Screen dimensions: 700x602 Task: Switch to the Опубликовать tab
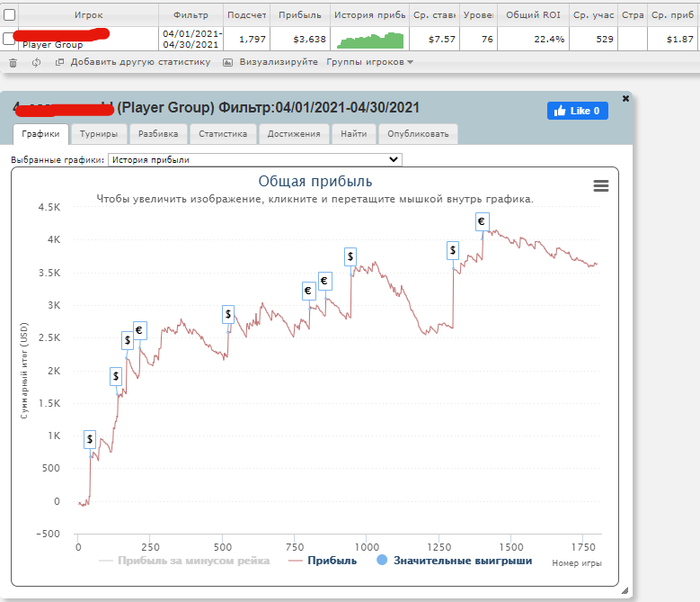pyautogui.click(x=418, y=134)
